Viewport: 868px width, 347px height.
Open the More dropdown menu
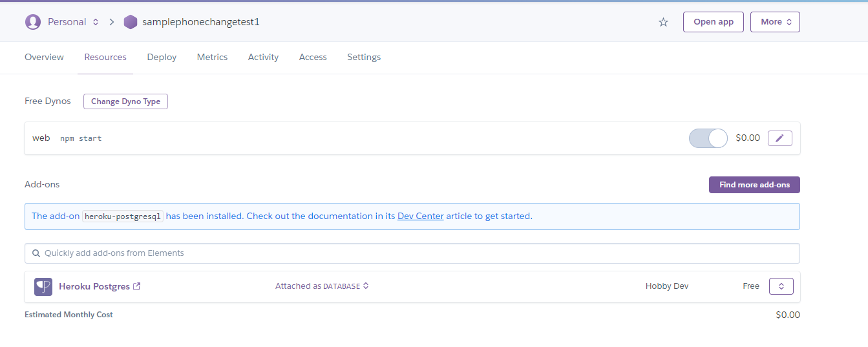775,22
